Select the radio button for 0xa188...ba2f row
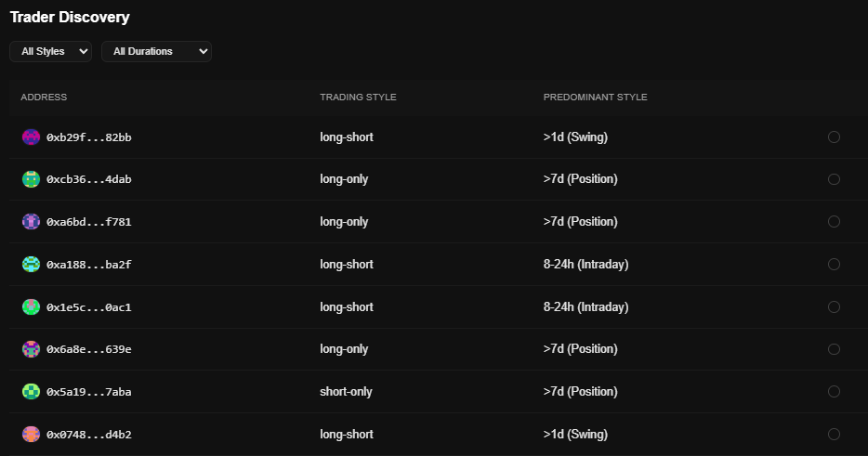 click(834, 265)
